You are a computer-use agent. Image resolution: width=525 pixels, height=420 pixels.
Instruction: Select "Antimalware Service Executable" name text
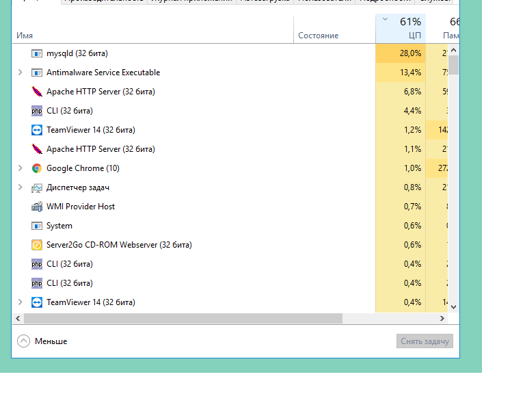tap(103, 73)
